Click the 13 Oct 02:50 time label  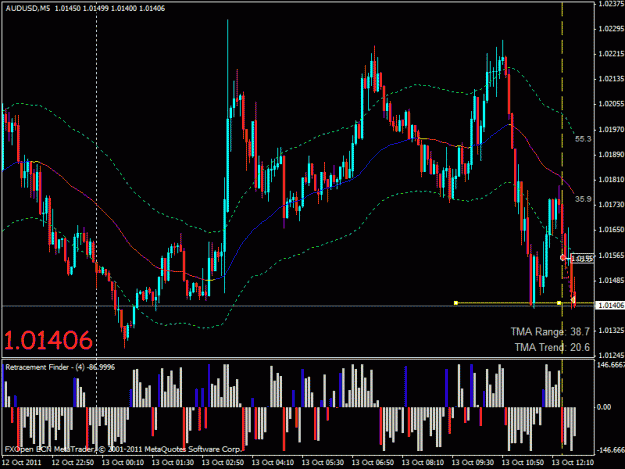click(x=223, y=463)
